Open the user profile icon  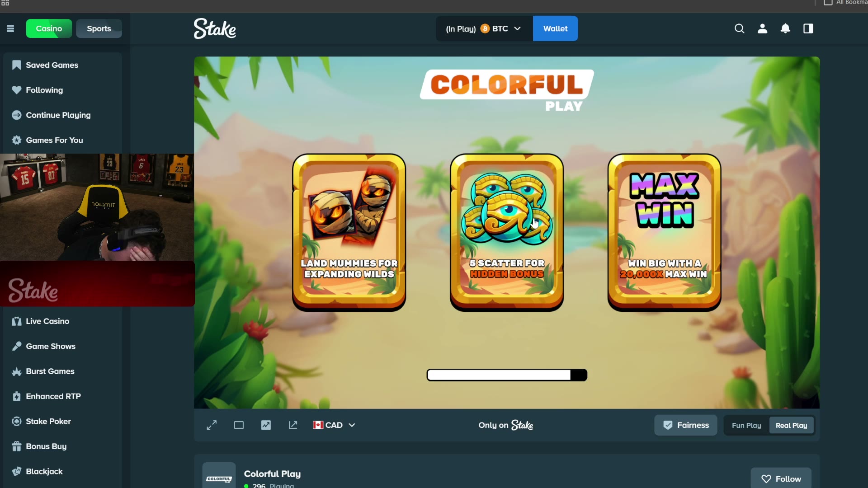pos(762,28)
